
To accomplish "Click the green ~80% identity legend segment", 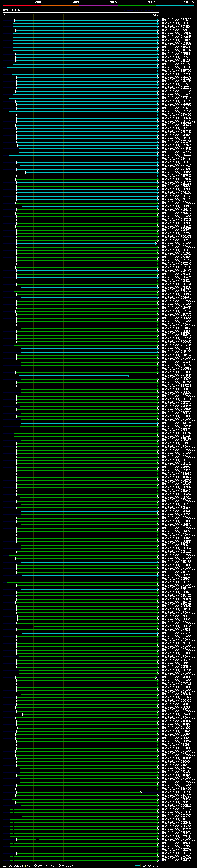I will click(x=137, y=6).
